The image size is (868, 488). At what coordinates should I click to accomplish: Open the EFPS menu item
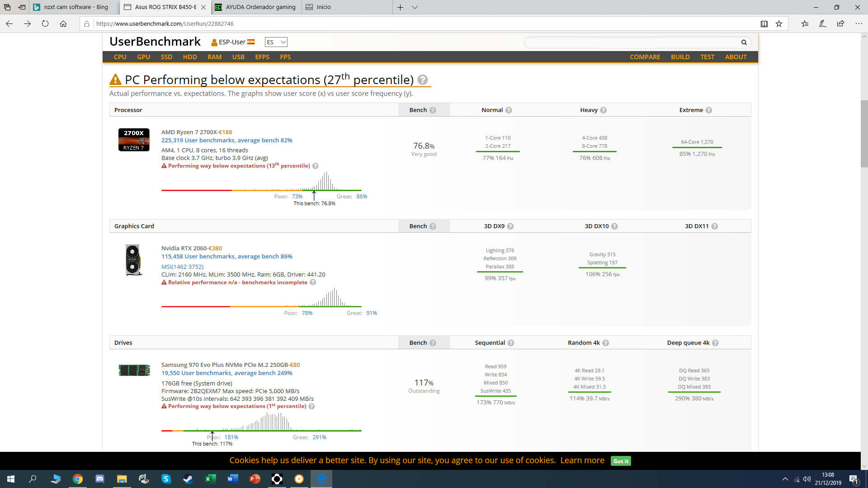[x=262, y=57]
